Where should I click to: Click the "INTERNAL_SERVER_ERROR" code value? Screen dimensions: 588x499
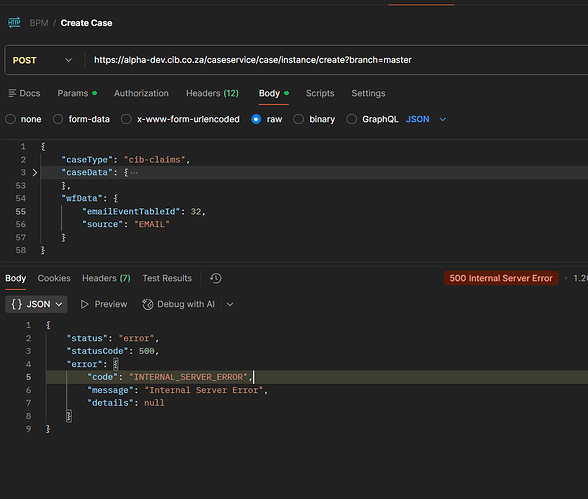click(188, 377)
